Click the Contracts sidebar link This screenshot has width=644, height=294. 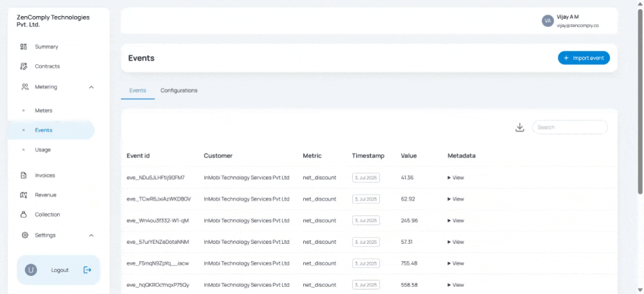47,66
